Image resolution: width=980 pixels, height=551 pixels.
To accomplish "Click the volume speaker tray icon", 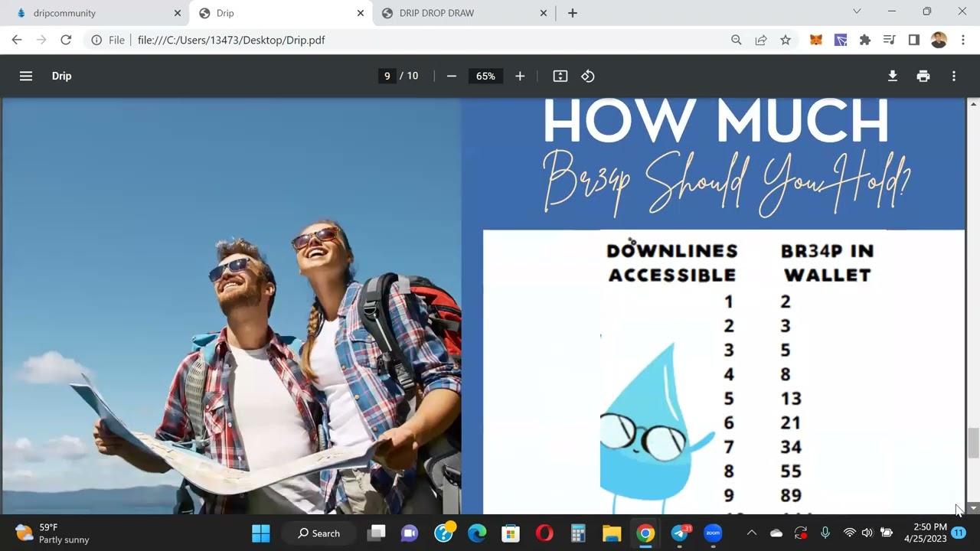I will pos(867,533).
